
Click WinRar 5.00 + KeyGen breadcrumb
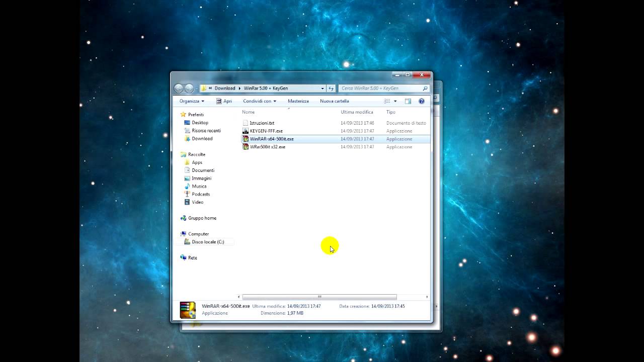click(x=266, y=88)
